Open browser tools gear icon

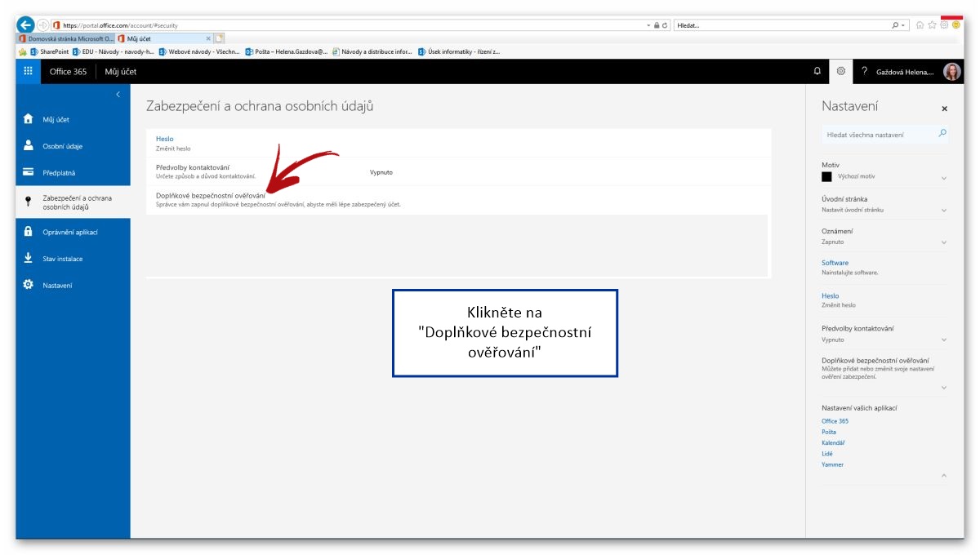pyautogui.click(x=944, y=25)
